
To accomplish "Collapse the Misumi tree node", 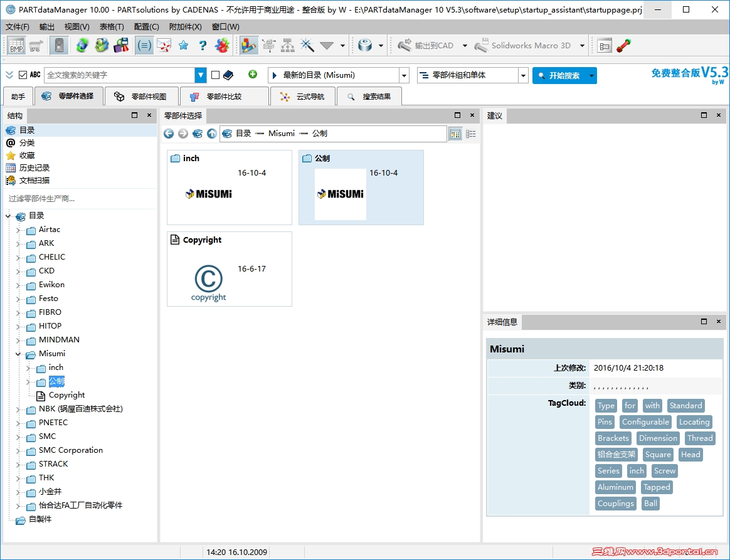I will 18,354.
